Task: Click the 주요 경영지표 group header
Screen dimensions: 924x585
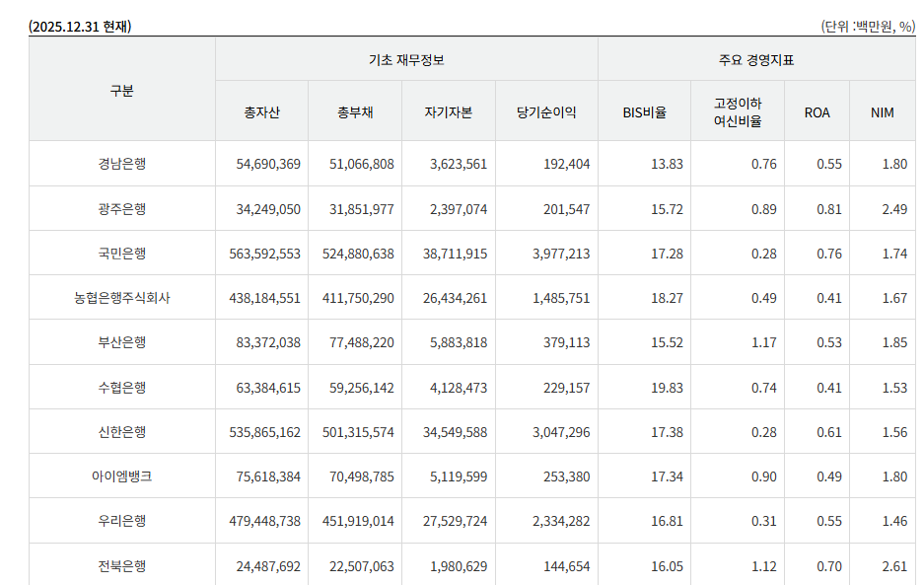Action: pyautogui.click(x=756, y=60)
